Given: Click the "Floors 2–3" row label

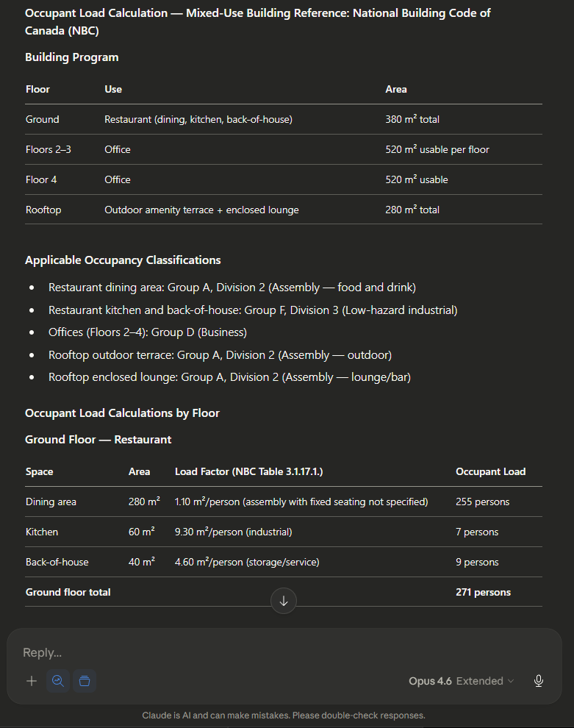Looking at the screenshot, I should pyautogui.click(x=49, y=149).
